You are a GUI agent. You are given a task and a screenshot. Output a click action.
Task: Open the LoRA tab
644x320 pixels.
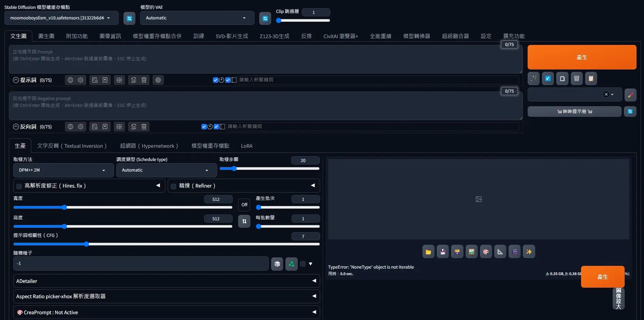[247, 146]
